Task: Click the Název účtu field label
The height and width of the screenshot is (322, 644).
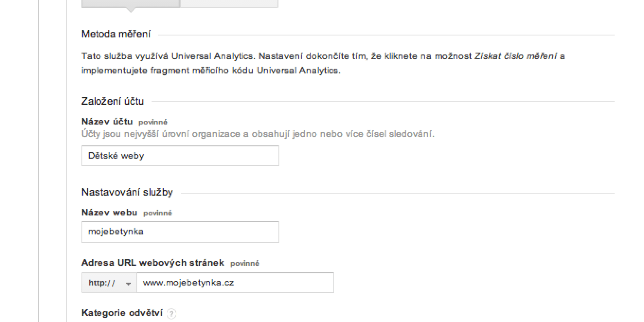Action: 107,122
